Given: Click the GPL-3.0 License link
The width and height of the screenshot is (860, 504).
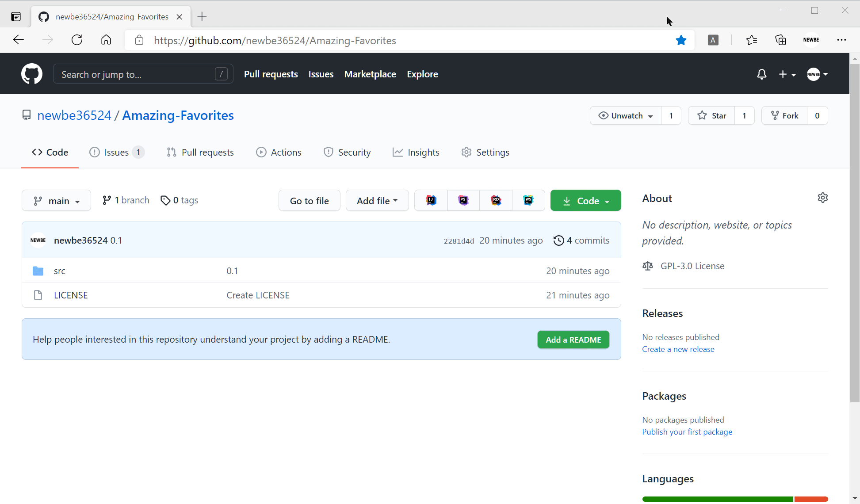Looking at the screenshot, I should click(x=692, y=266).
